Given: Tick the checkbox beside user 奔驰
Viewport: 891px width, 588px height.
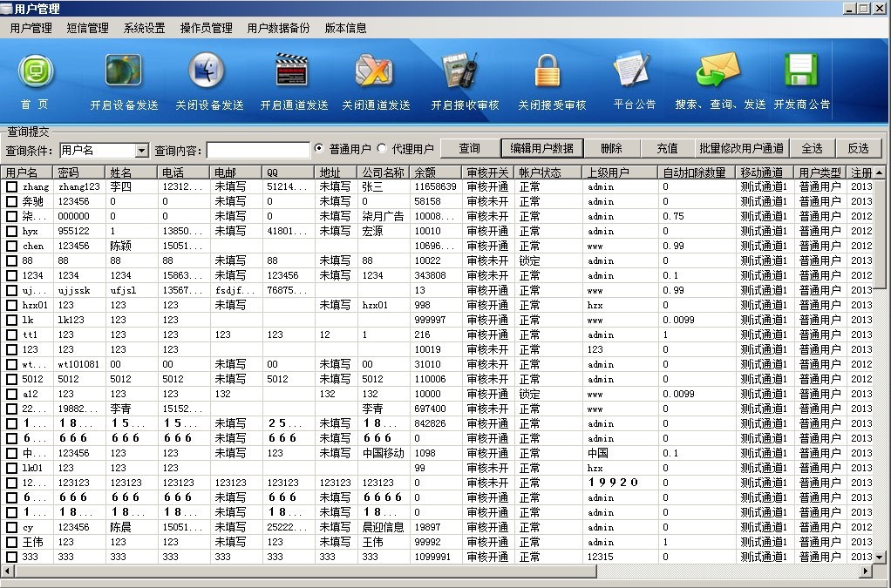Looking at the screenshot, I should click(11, 200).
